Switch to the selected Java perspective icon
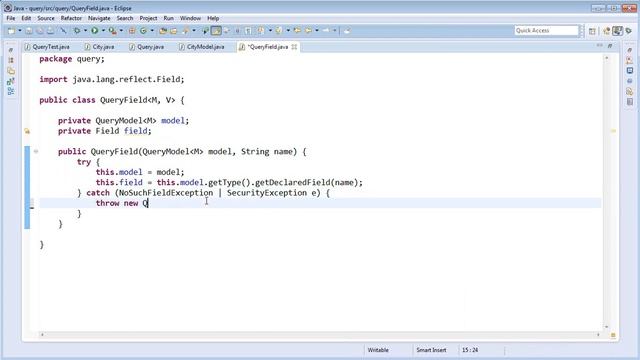Viewport: 640px width, 360px height. (617, 31)
